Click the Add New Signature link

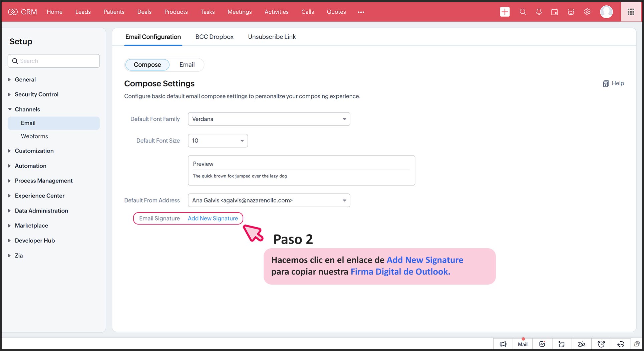213,219
